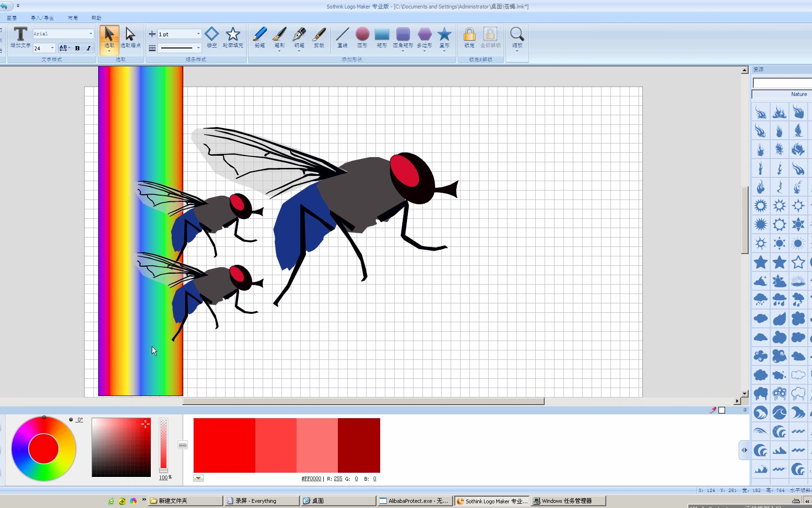The height and width of the screenshot is (508, 812).
Task: Toggle the color link chain button
Action: point(183,445)
